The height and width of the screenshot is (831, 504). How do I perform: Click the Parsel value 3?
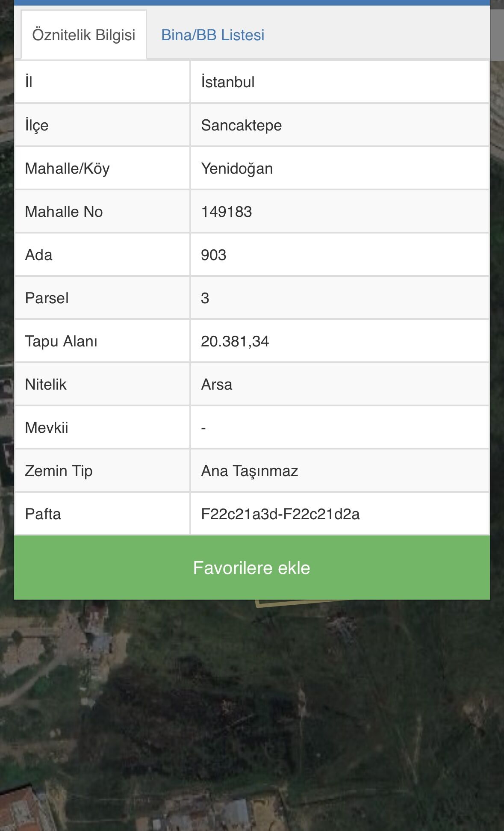[205, 298]
